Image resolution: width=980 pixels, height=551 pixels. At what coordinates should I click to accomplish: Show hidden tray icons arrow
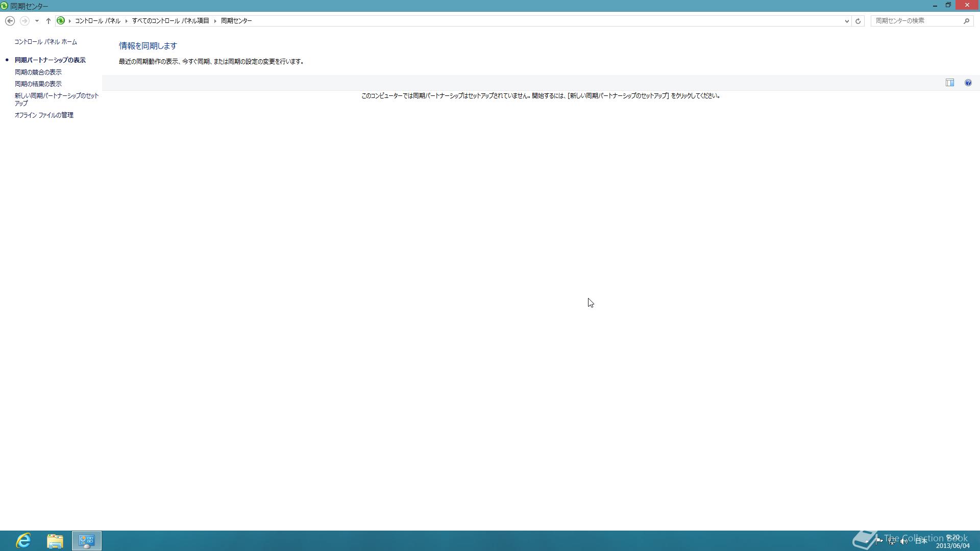867,541
